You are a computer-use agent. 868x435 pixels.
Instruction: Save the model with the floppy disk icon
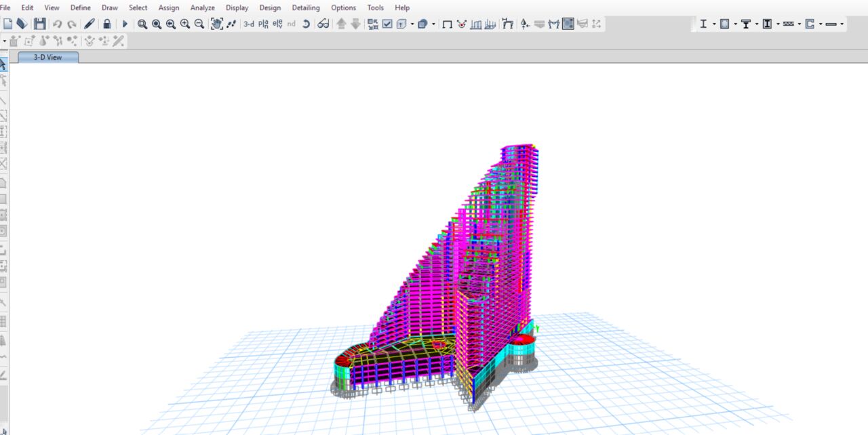pos(40,24)
